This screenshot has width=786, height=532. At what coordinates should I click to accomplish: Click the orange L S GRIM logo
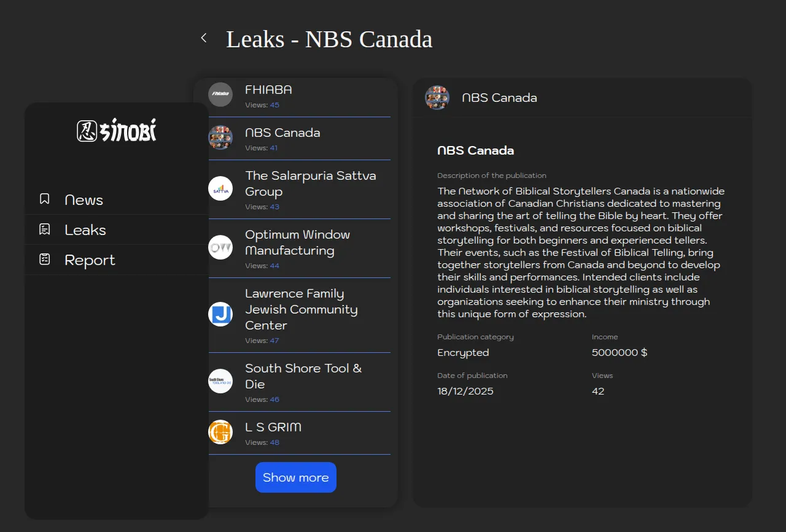point(220,432)
